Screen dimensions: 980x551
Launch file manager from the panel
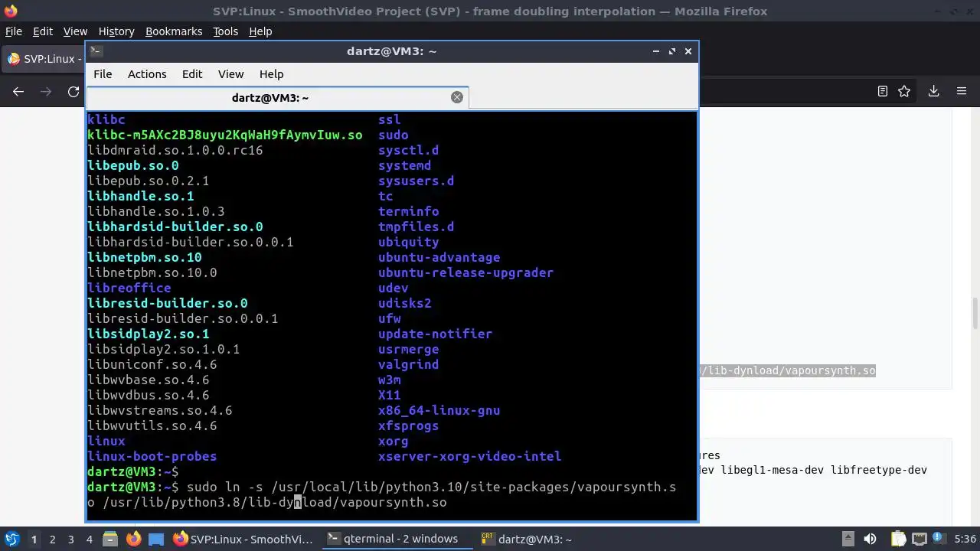tap(109, 539)
